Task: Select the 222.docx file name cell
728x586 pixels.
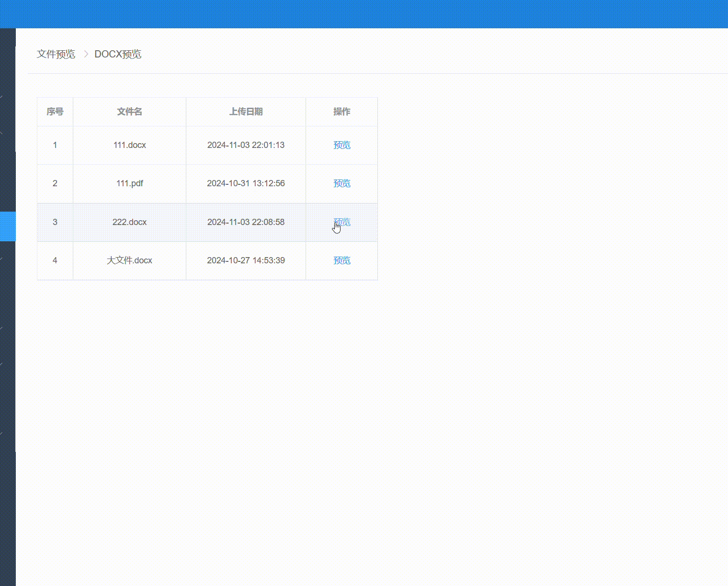Action: point(130,222)
